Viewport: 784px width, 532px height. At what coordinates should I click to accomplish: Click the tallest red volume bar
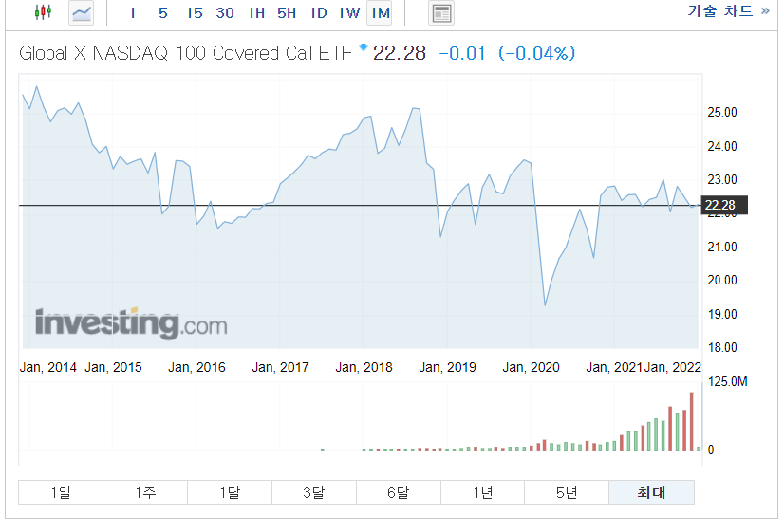[x=692, y=422]
